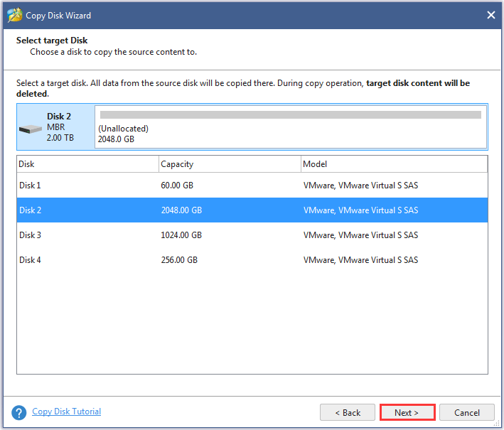Sort by the Capacity column header
Image resolution: width=504 pixels, height=430 pixels.
(x=230, y=164)
